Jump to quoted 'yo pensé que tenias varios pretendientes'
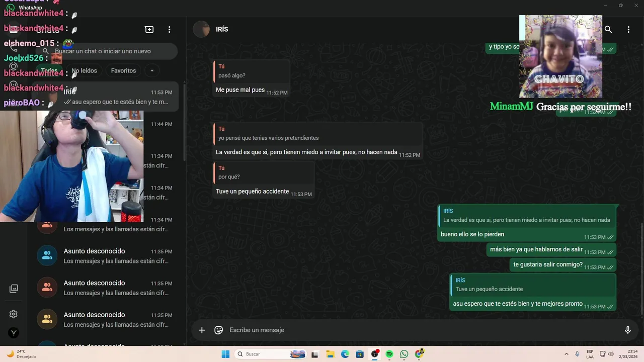Image resolution: width=644 pixels, height=362 pixels. click(318, 133)
